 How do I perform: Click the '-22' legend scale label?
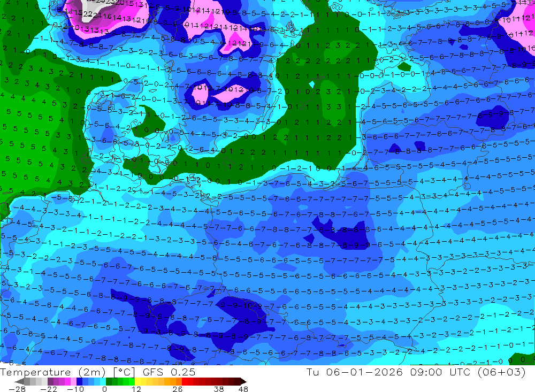(49, 389)
